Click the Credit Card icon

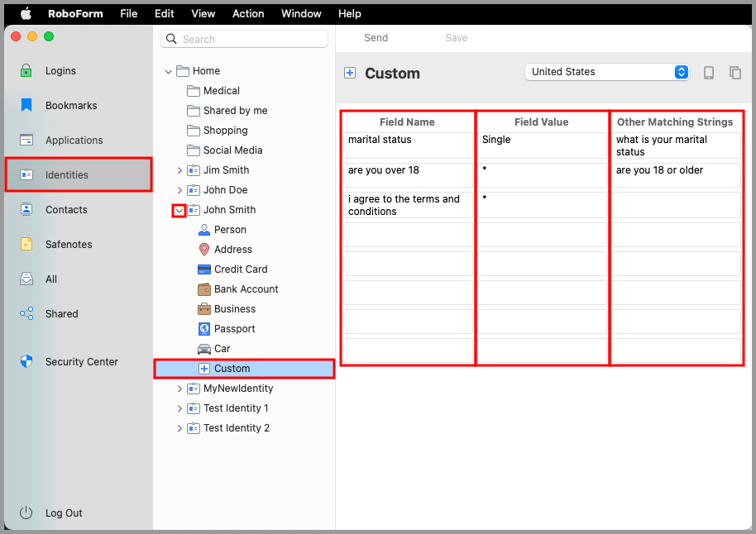pyautogui.click(x=204, y=269)
